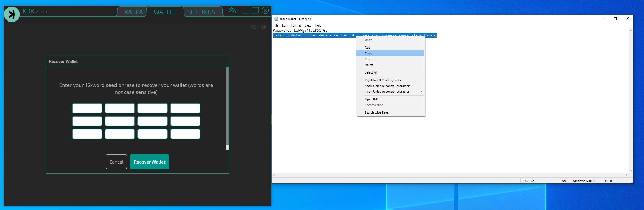Click the "Ln 2, Col 1" status bar entry
Image resolution: width=644 pixels, height=210 pixels.
click(x=530, y=181)
